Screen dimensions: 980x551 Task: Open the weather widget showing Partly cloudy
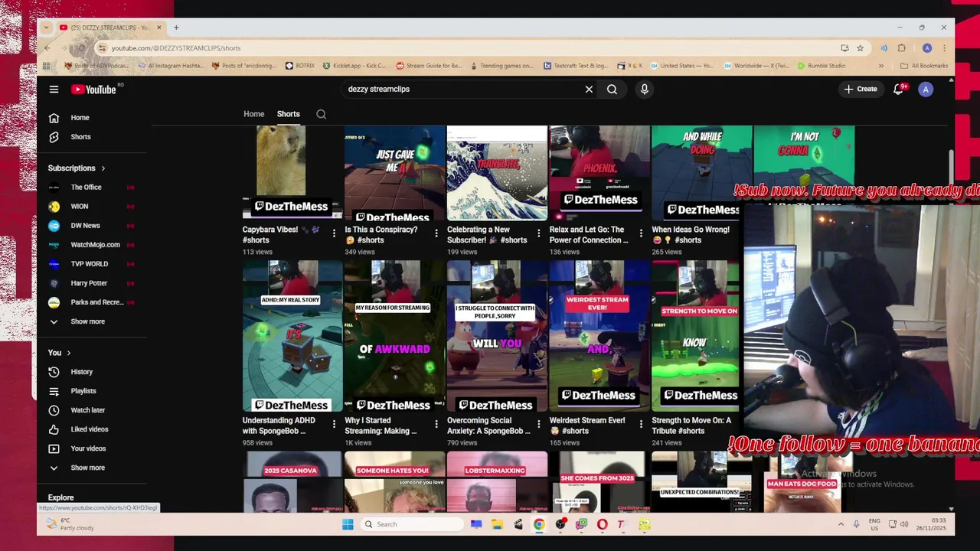coord(70,524)
